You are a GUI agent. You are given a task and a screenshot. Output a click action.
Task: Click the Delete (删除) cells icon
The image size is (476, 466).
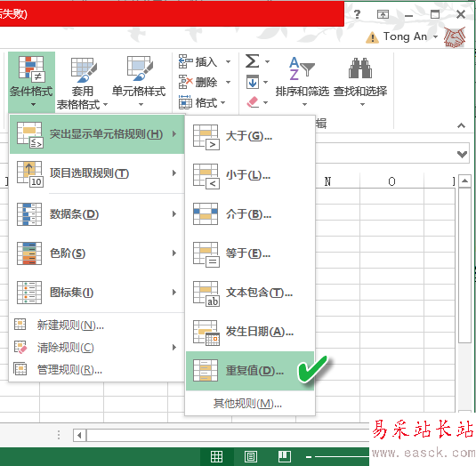(185, 82)
